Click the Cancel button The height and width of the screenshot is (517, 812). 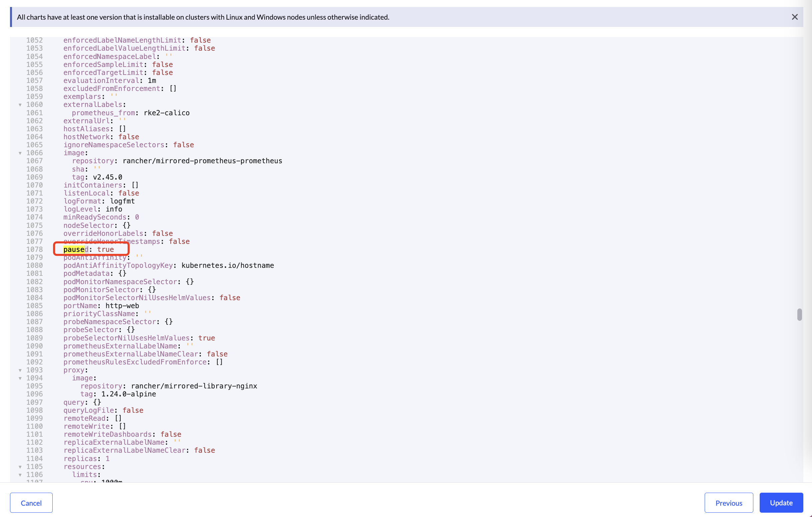(x=31, y=502)
